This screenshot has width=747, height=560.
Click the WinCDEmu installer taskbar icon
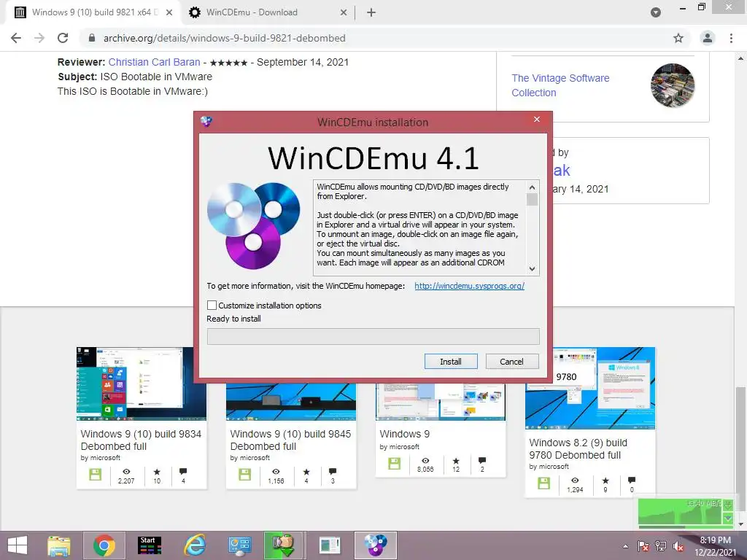pos(376,545)
